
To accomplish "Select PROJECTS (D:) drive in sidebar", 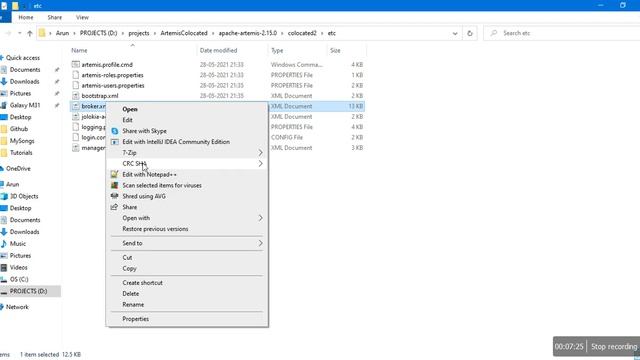I will click(28, 291).
